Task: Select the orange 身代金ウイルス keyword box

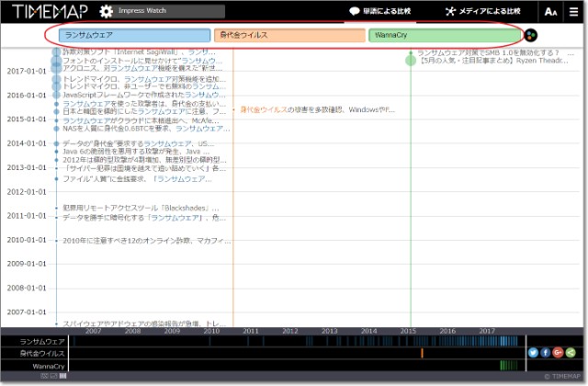Action: [x=290, y=35]
